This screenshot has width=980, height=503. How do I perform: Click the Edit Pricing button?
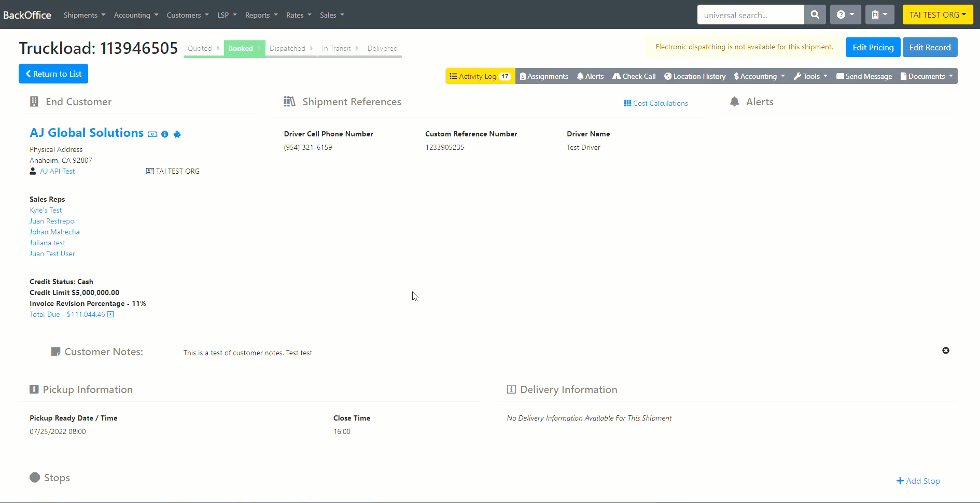[873, 47]
